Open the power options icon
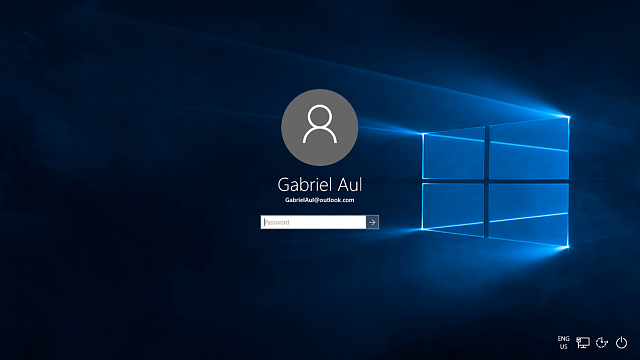 [x=621, y=342]
